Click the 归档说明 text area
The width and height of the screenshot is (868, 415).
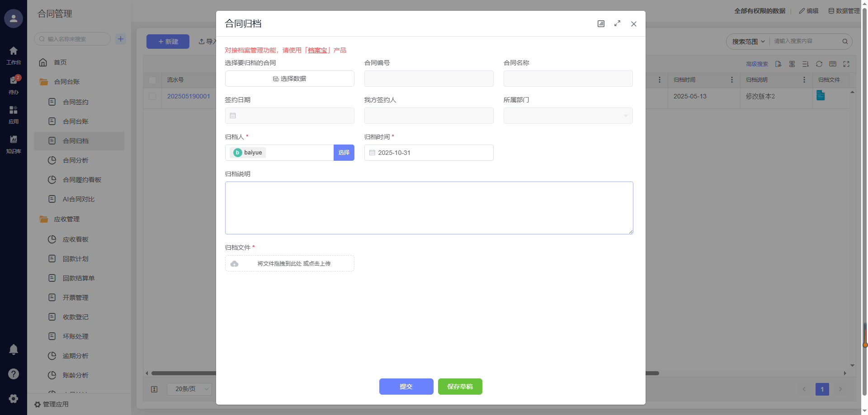tap(429, 208)
